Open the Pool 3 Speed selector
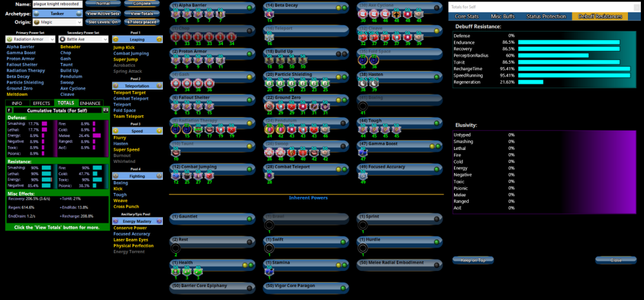Viewport: 644px width, 300px height. coord(138,131)
